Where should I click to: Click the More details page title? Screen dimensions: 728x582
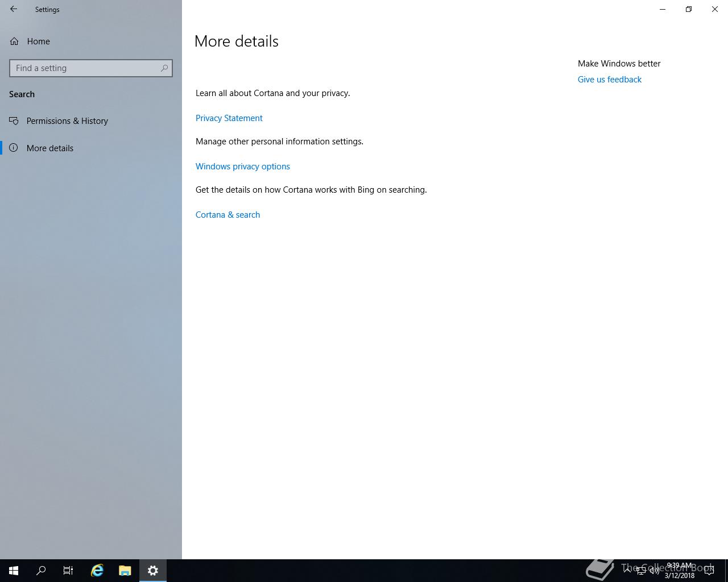pyautogui.click(x=237, y=41)
